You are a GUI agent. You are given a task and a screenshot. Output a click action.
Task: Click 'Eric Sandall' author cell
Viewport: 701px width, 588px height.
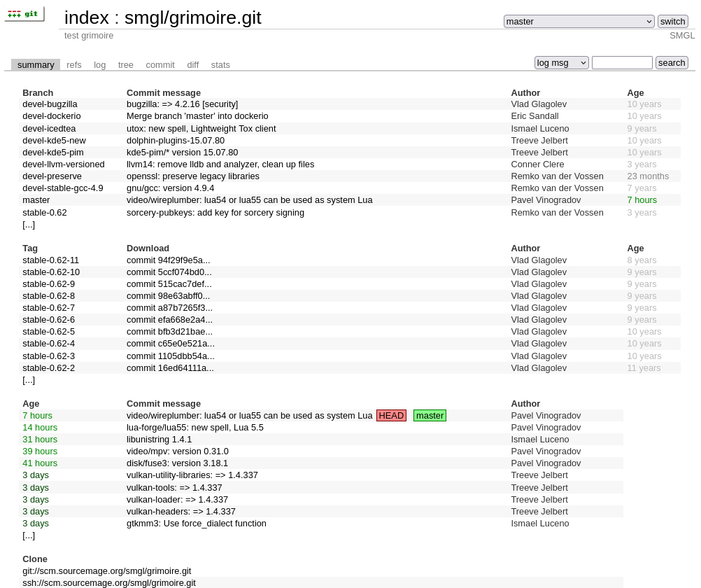[534, 116]
